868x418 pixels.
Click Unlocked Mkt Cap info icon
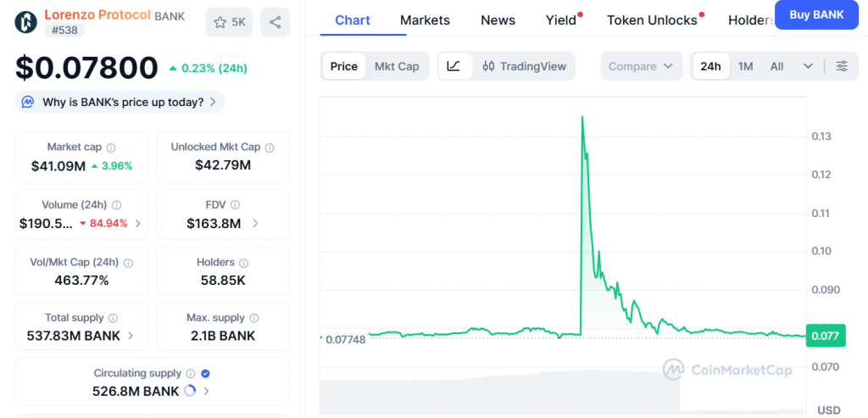coord(270,148)
